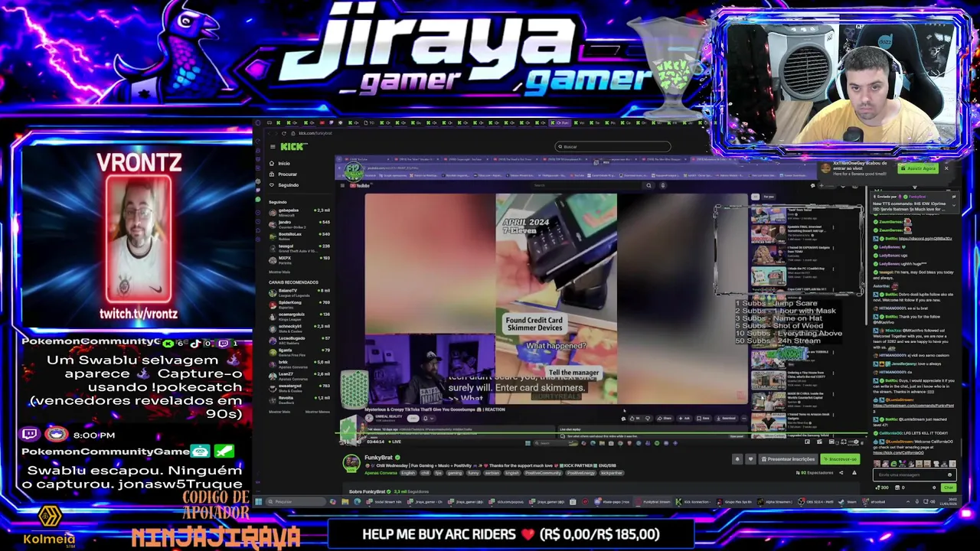Viewport: 980px width, 551px height.
Task: Collapse the recommended list with Mostrar Menos
Action: (318, 412)
